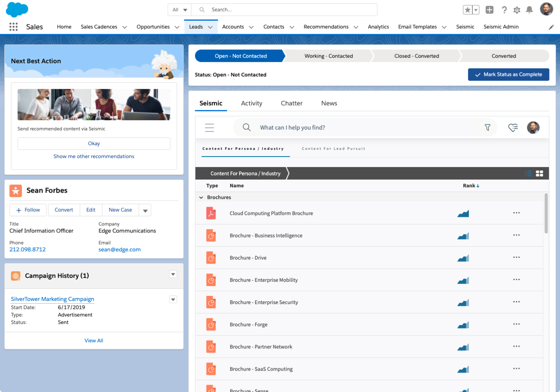
Task: Switch to list view icon
Action: 528,174
